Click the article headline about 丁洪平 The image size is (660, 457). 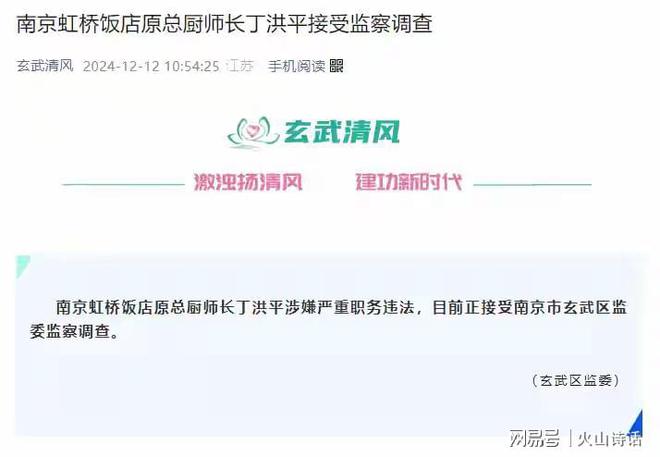point(224,24)
